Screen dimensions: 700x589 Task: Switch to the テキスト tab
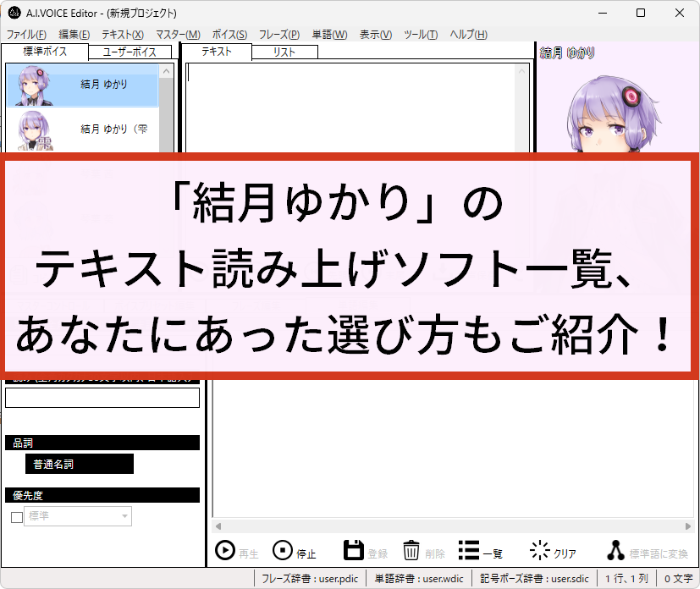click(x=217, y=52)
